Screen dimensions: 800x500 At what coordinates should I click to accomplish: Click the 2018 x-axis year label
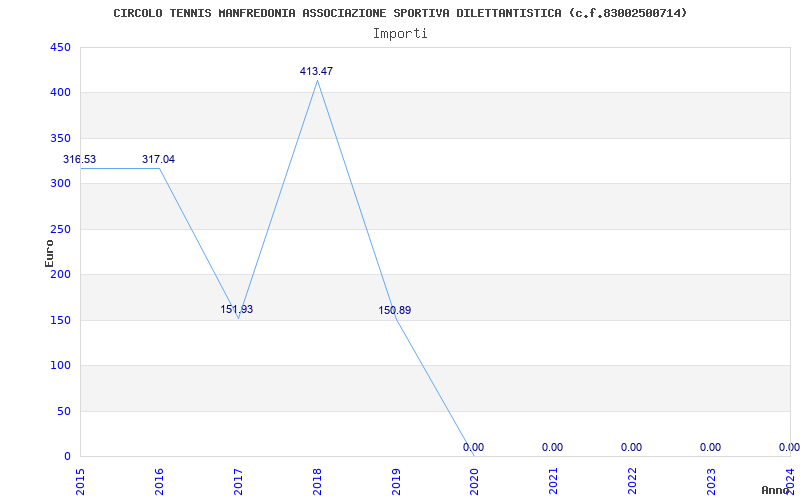(x=317, y=482)
